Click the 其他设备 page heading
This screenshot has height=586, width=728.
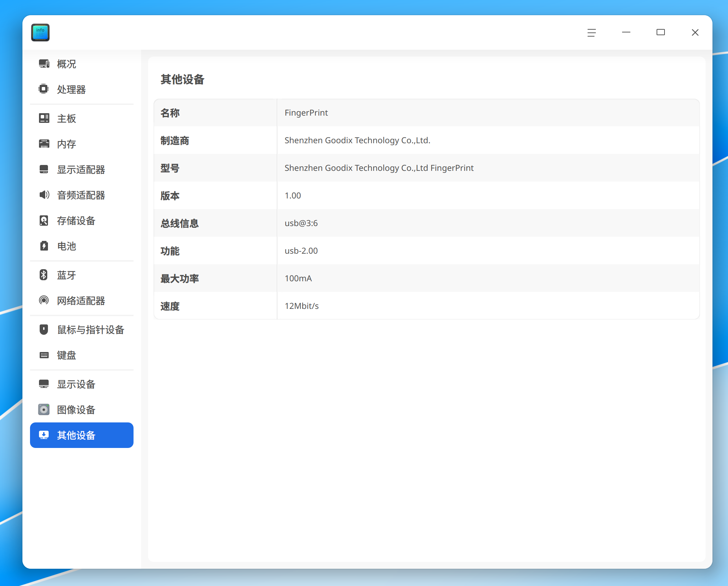[x=183, y=79]
